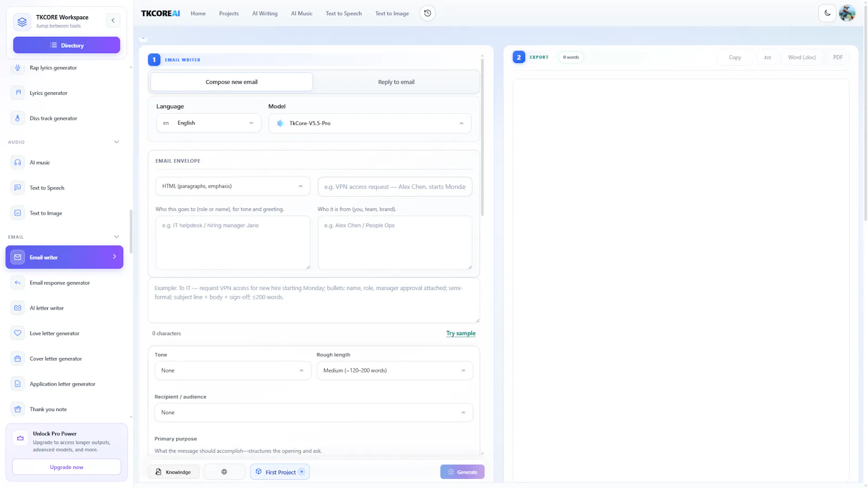Click the 0 words counter badge
This screenshot has width=868, height=488.
point(571,57)
